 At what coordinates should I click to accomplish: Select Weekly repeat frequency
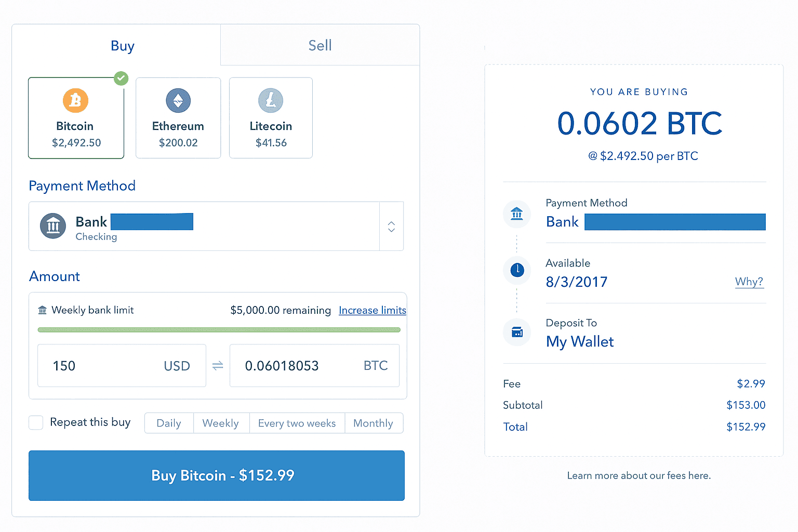pos(221,423)
